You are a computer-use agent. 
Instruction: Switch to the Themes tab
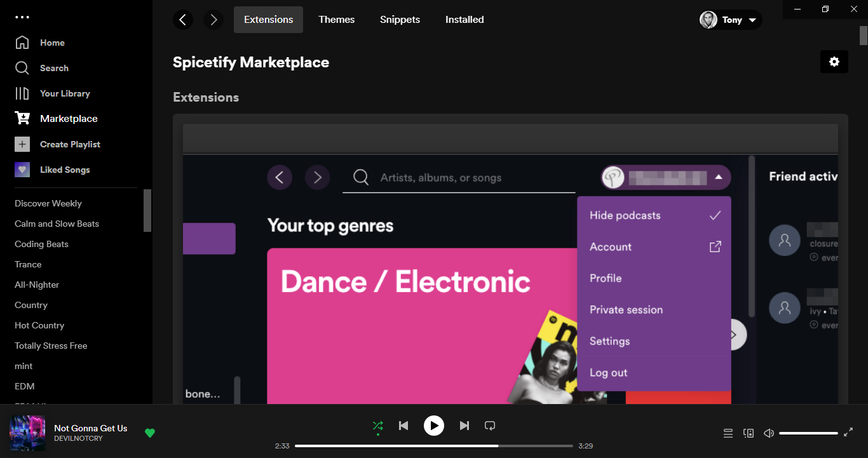coord(337,20)
